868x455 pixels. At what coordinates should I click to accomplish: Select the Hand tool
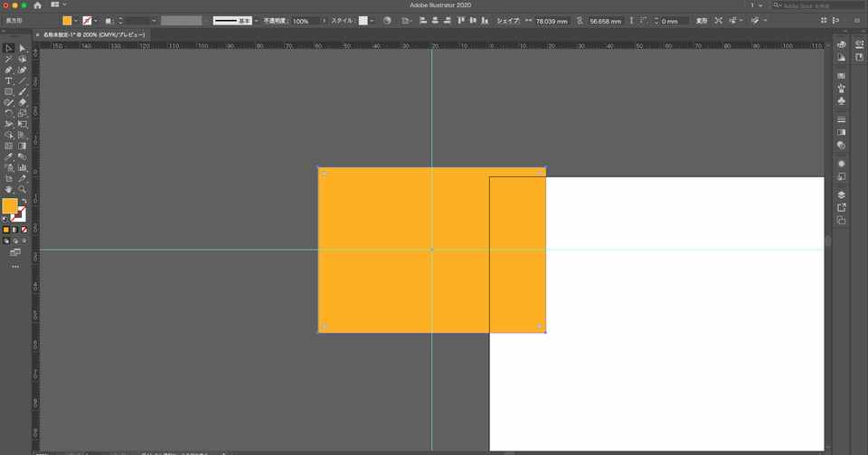coord(9,189)
